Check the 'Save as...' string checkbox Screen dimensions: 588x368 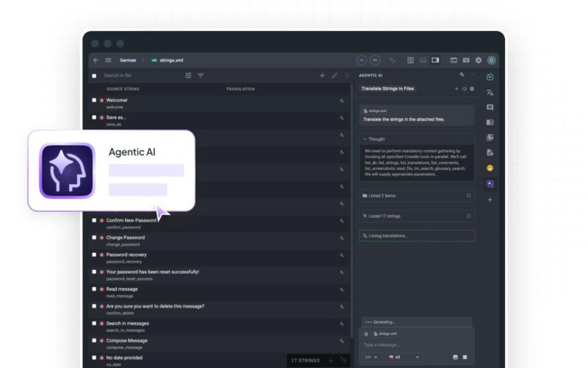click(x=94, y=118)
